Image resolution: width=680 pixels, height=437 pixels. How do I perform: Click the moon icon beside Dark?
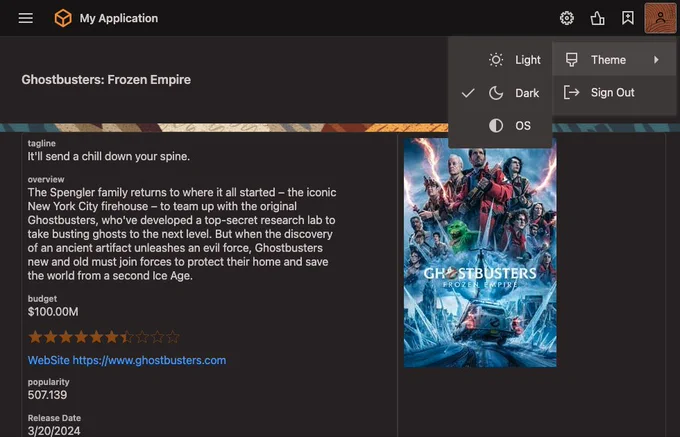coord(496,93)
